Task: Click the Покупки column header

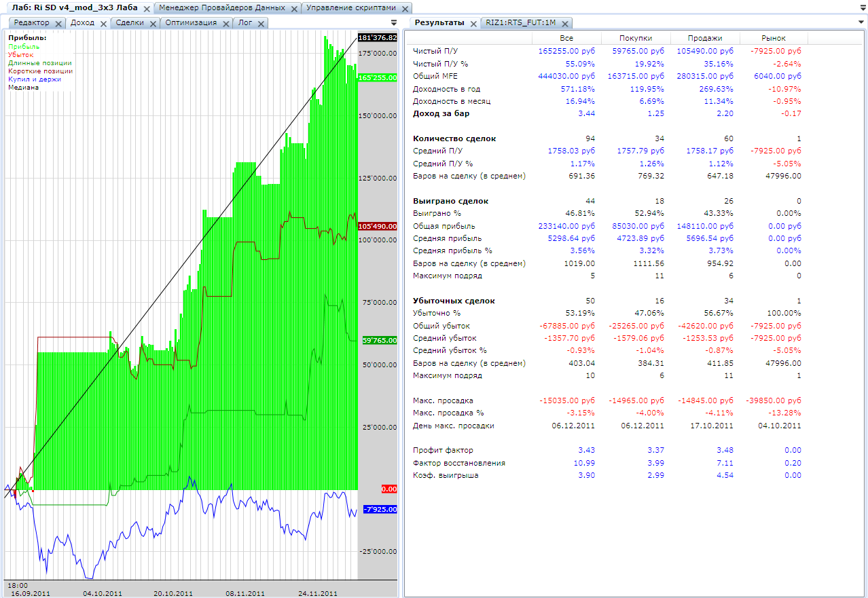Action: 636,39
